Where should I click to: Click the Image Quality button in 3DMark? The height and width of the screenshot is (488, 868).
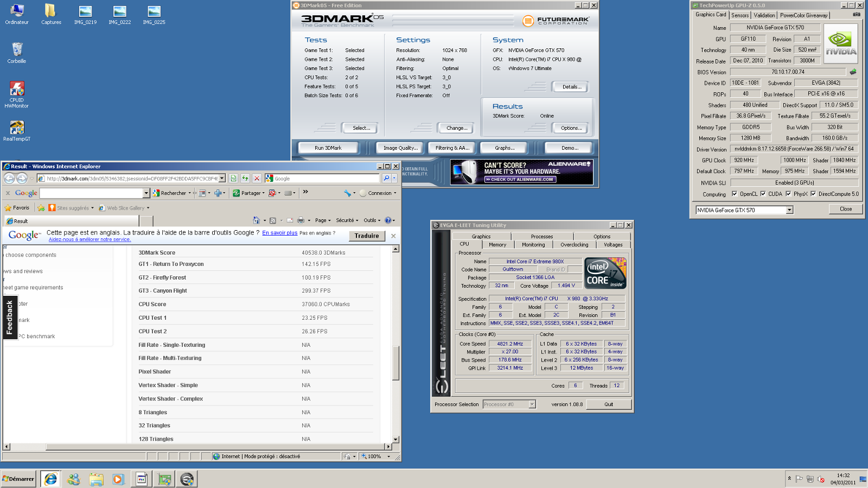400,148
